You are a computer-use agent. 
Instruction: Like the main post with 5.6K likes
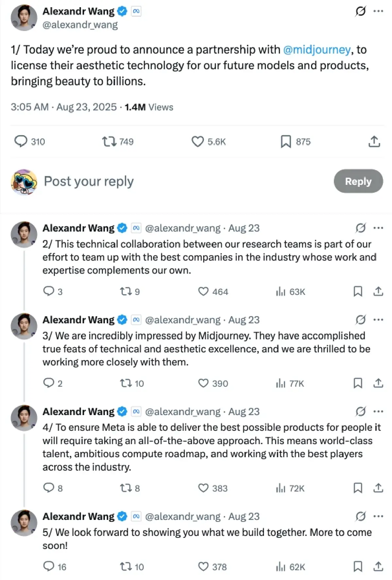tap(198, 141)
